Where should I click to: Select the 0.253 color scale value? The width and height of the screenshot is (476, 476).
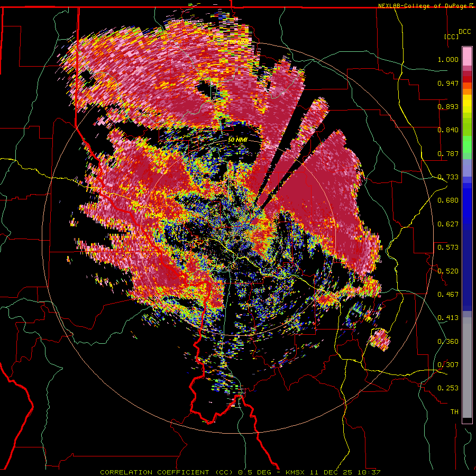(448, 388)
